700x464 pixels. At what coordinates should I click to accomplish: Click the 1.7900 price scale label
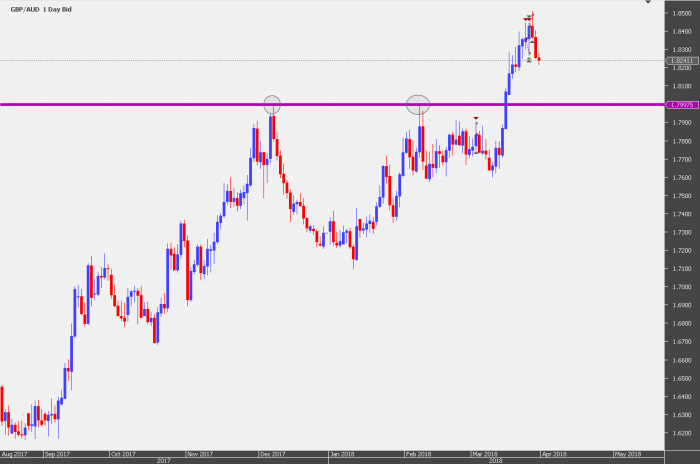tap(682, 123)
